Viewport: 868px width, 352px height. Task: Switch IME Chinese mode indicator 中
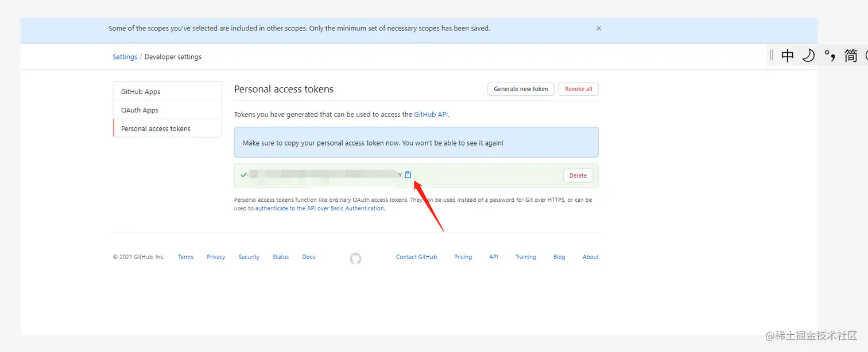pos(788,56)
